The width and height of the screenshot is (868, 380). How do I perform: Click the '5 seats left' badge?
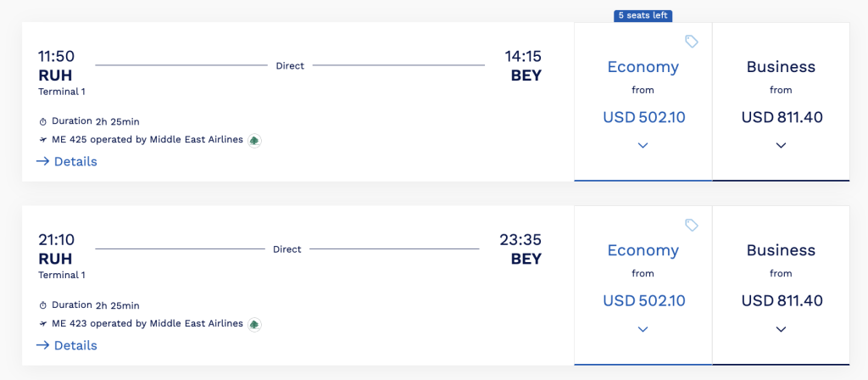pyautogui.click(x=643, y=15)
